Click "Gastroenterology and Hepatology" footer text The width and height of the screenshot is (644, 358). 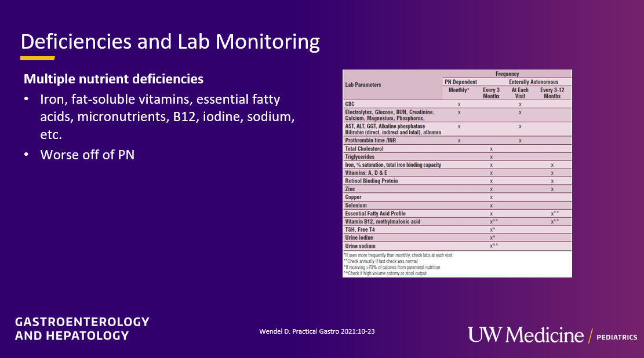(x=82, y=328)
